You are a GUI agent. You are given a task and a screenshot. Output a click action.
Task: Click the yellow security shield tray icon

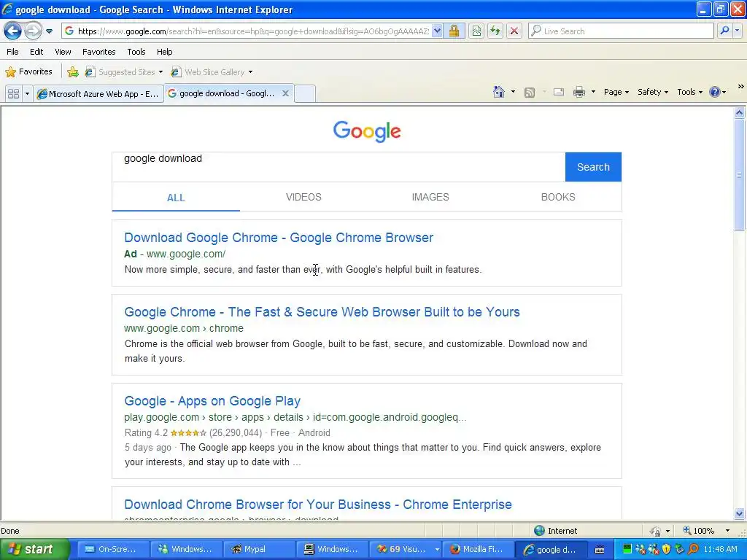click(667, 549)
